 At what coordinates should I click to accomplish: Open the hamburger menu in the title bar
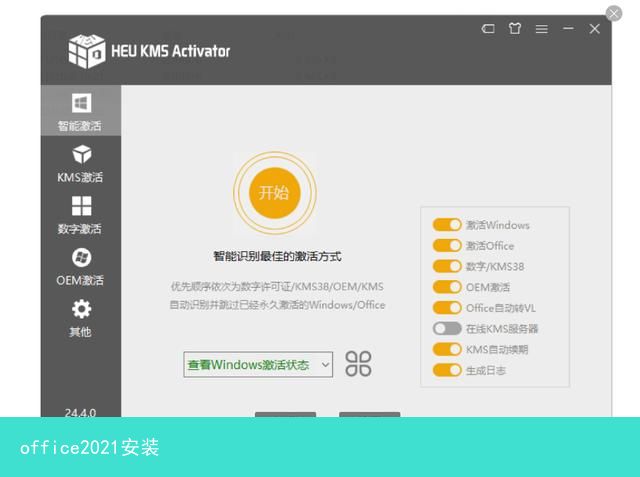[x=542, y=29]
